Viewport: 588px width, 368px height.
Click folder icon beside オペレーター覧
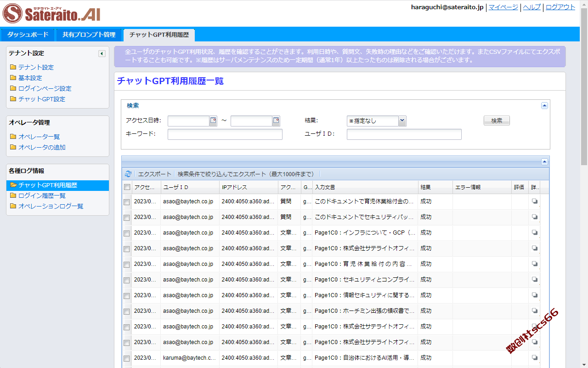click(x=13, y=137)
